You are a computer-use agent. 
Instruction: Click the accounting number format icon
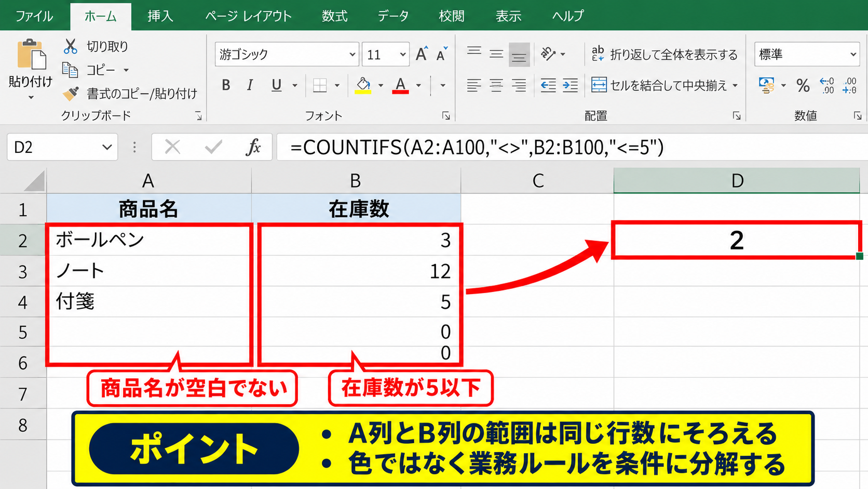point(766,85)
